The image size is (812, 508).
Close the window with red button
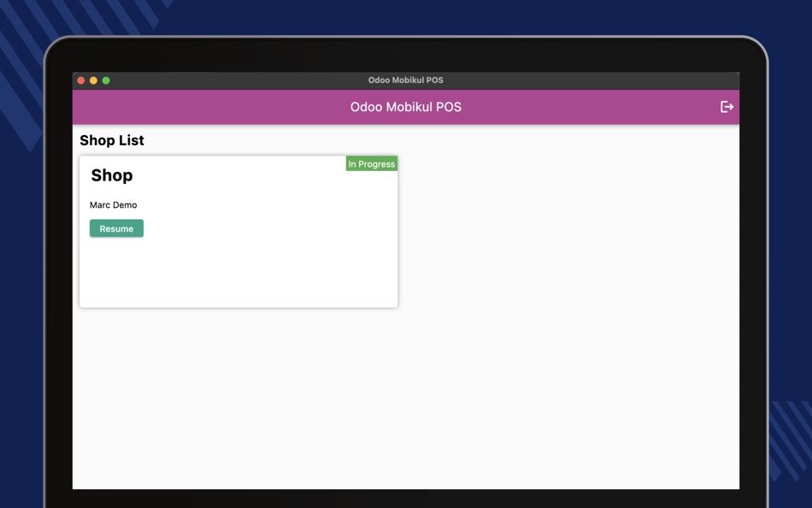tap(81, 80)
